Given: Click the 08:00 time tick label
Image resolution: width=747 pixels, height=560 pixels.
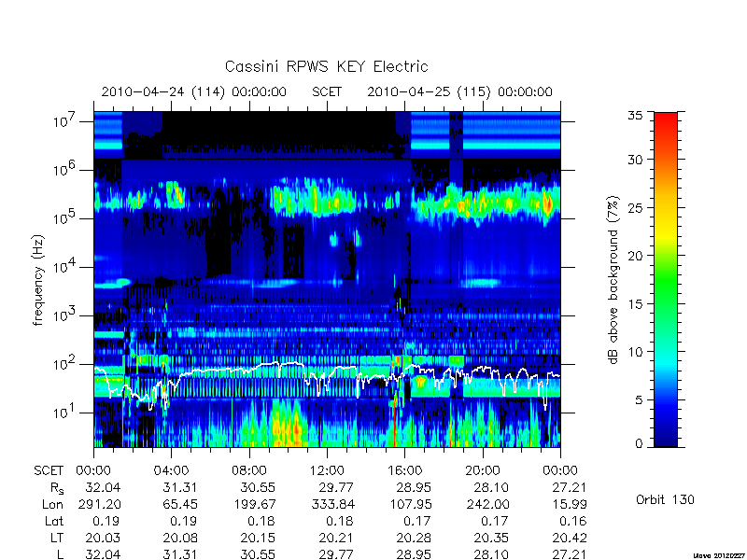Looking at the screenshot, I should (249, 470).
